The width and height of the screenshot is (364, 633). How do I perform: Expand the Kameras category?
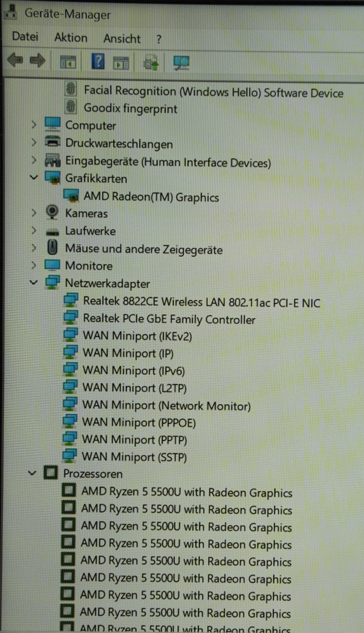click(x=34, y=213)
